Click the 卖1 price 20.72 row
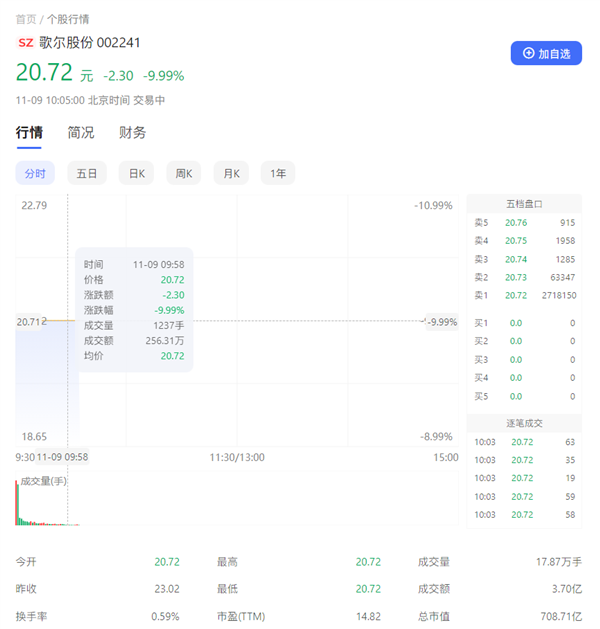Image resolution: width=600 pixels, height=629 pixels. [x=525, y=296]
